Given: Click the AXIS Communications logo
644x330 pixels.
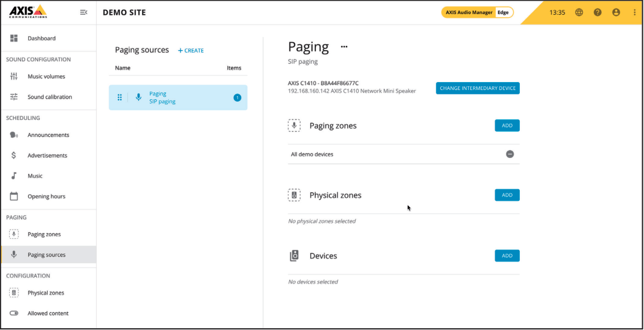Looking at the screenshot, I should pyautogui.click(x=28, y=12).
